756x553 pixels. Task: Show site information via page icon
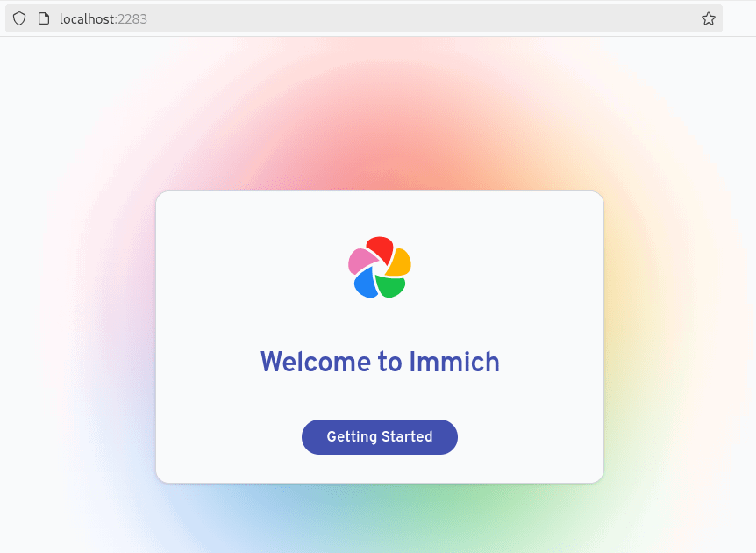[43, 18]
